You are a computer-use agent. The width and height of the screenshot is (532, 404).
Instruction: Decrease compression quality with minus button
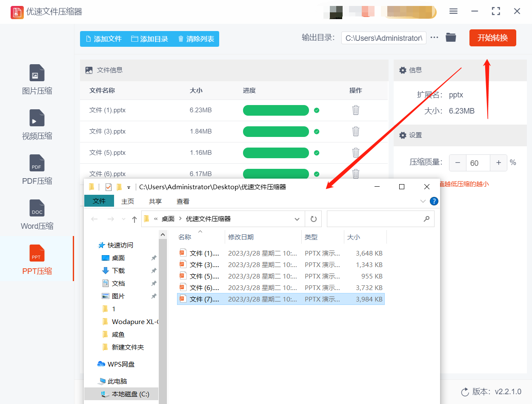458,163
